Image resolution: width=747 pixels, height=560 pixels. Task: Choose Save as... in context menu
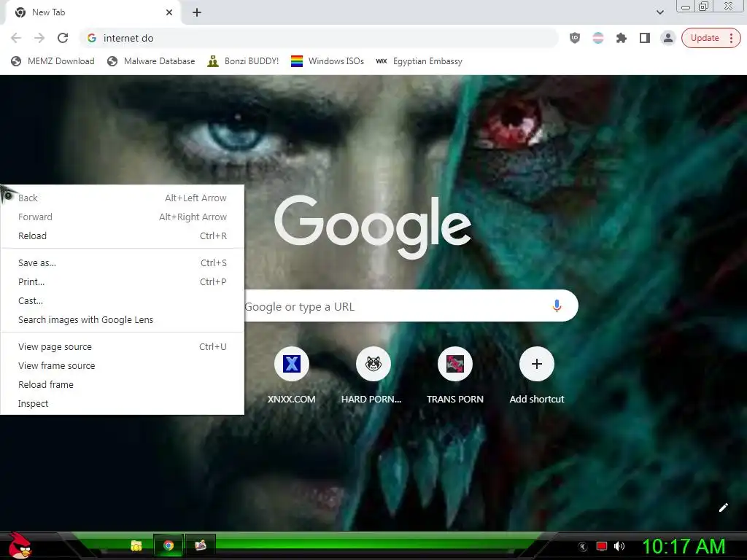coord(123,262)
